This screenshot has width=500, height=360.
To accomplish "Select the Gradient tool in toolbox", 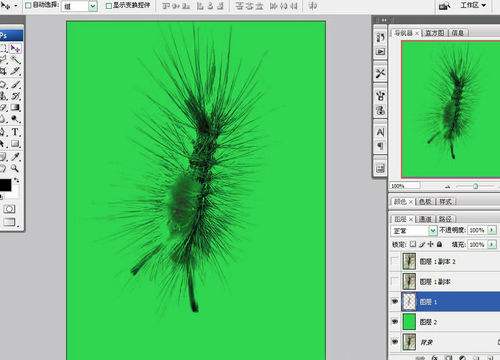I will tap(15, 107).
